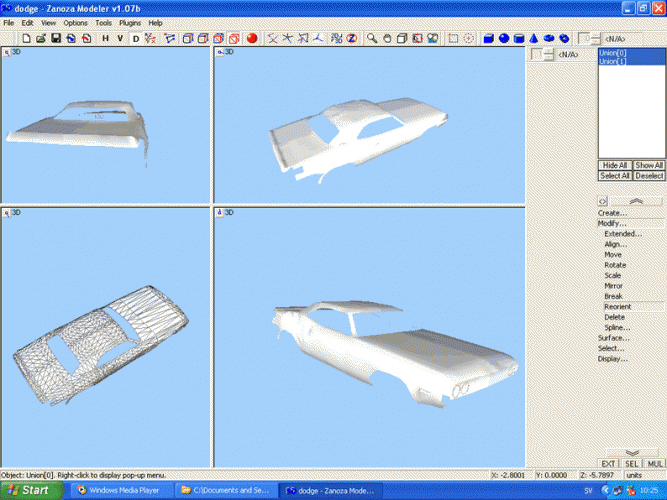The image size is (667, 500).
Task: Open the Options menu
Action: coord(75,22)
